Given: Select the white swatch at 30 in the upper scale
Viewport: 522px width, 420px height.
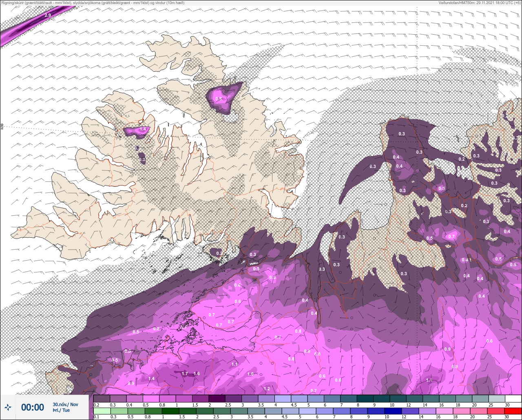Looking at the screenshot, I should [513, 398].
